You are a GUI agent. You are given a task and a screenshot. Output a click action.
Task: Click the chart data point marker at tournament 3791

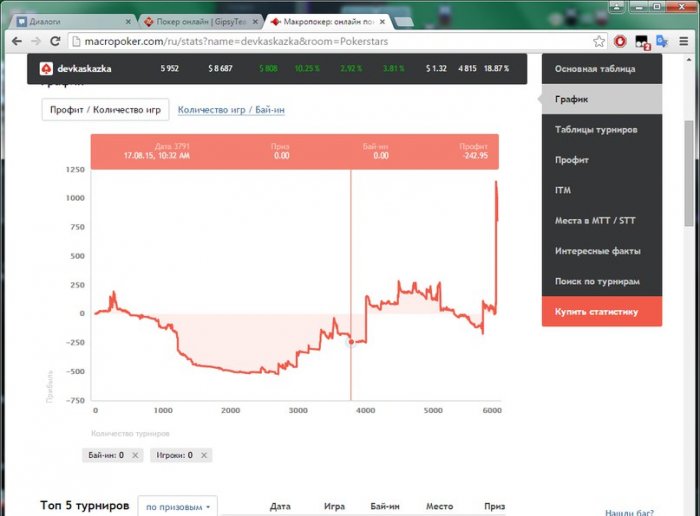click(351, 342)
